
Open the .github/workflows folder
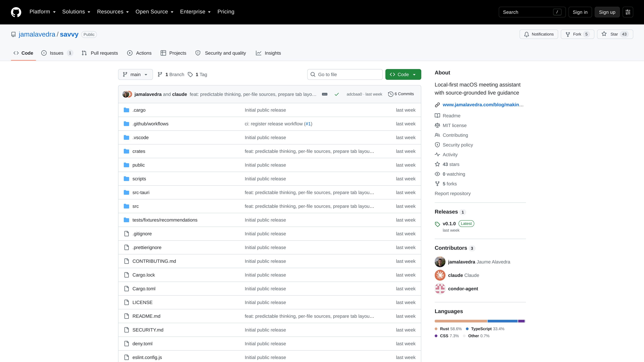coord(150,124)
